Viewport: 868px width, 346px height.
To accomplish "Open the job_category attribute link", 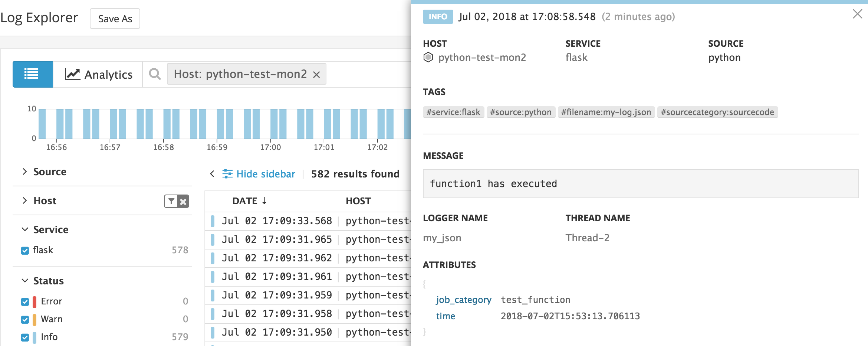I will 464,300.
